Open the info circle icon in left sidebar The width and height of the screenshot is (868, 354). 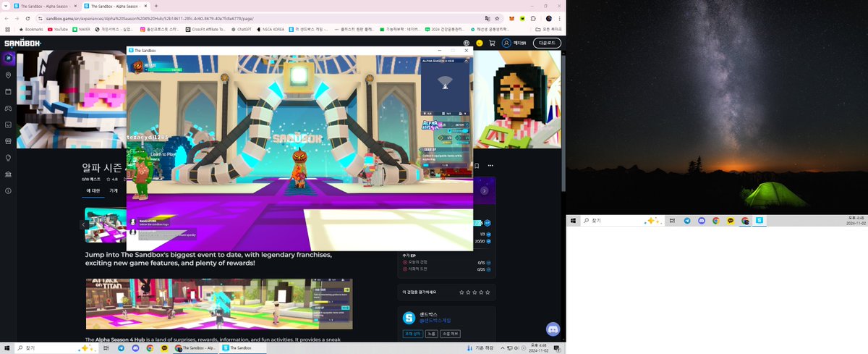(x=8, y=191)
